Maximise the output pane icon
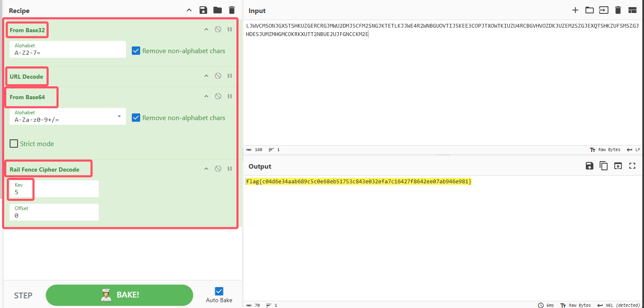644x308 pixels. tap(632, 166)
